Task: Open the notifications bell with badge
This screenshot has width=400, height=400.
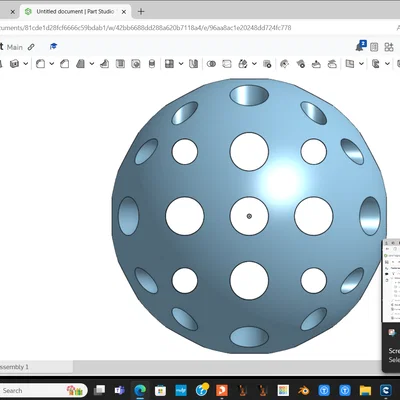Action: (361, 46)
